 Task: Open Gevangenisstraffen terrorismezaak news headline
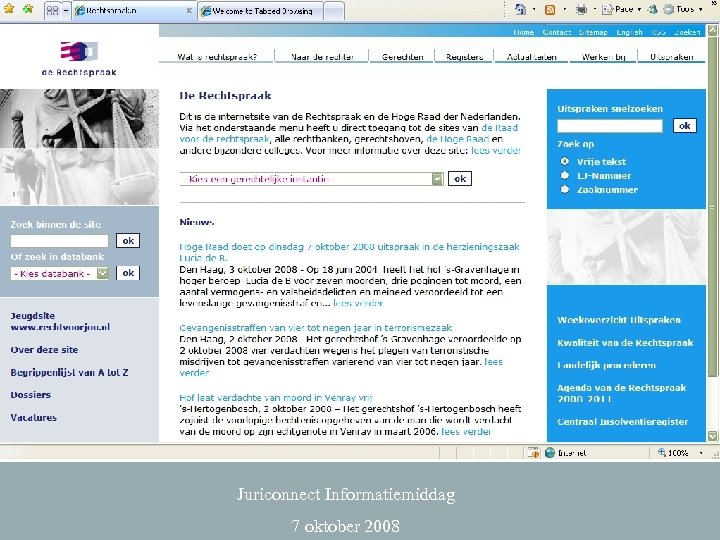click(x=316, y=328)
